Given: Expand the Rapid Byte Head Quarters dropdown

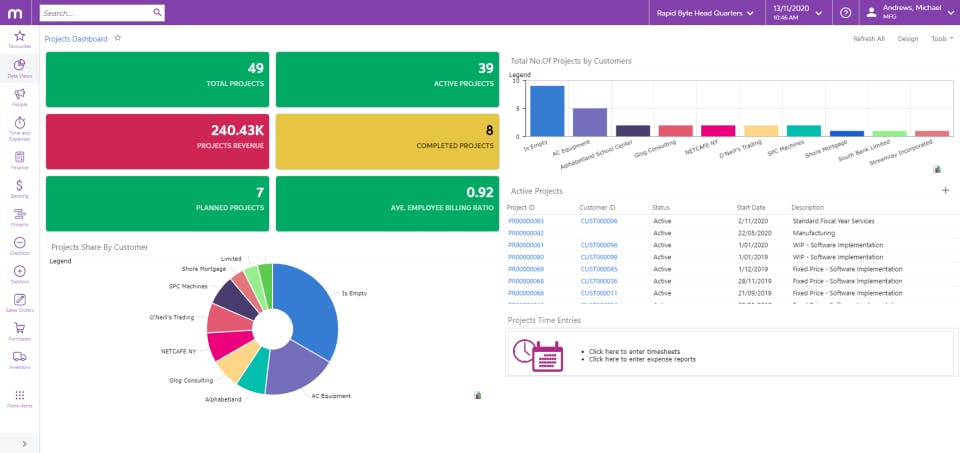Looking at the screenshot, I should (705, 13).
